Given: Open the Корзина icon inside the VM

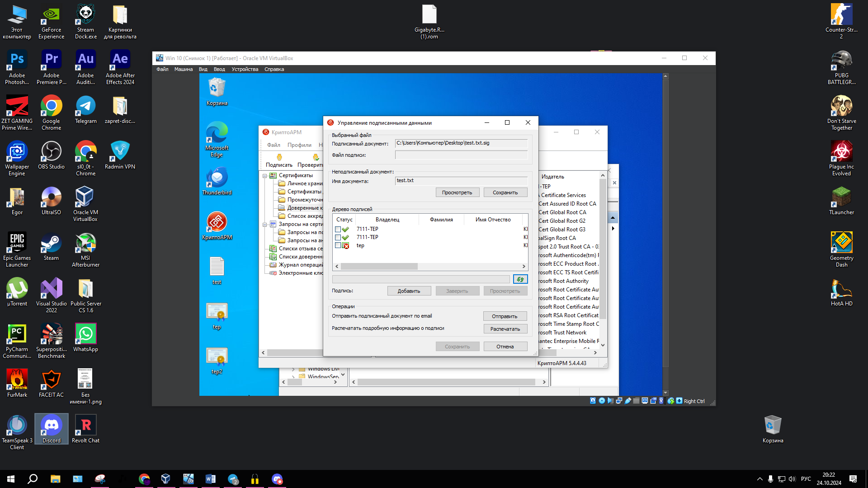Looking at the screenshot, I should tap(217, 92).
